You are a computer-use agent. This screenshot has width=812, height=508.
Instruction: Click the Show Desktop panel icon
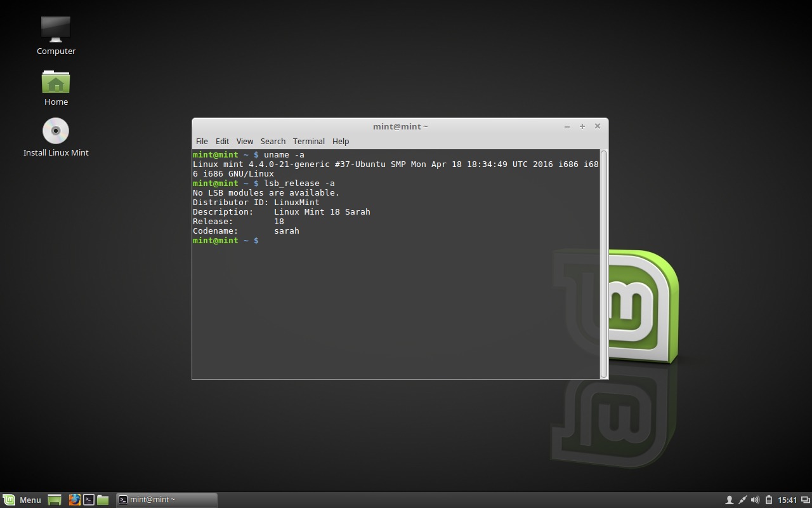pos(55,500)
